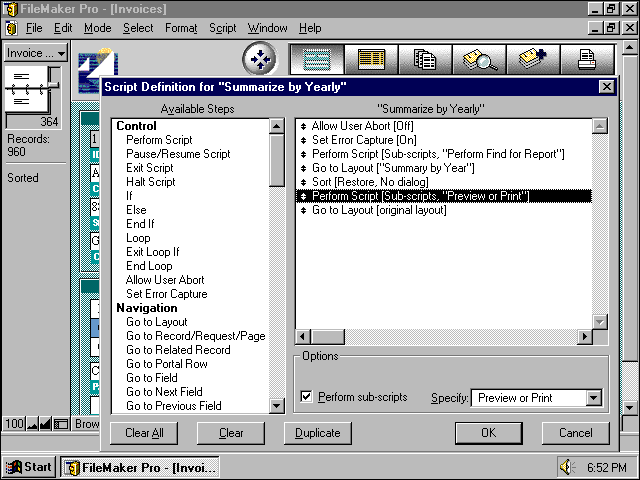Click the Cancel button
This screenshot has width=640, height=480.
point(576,433)
